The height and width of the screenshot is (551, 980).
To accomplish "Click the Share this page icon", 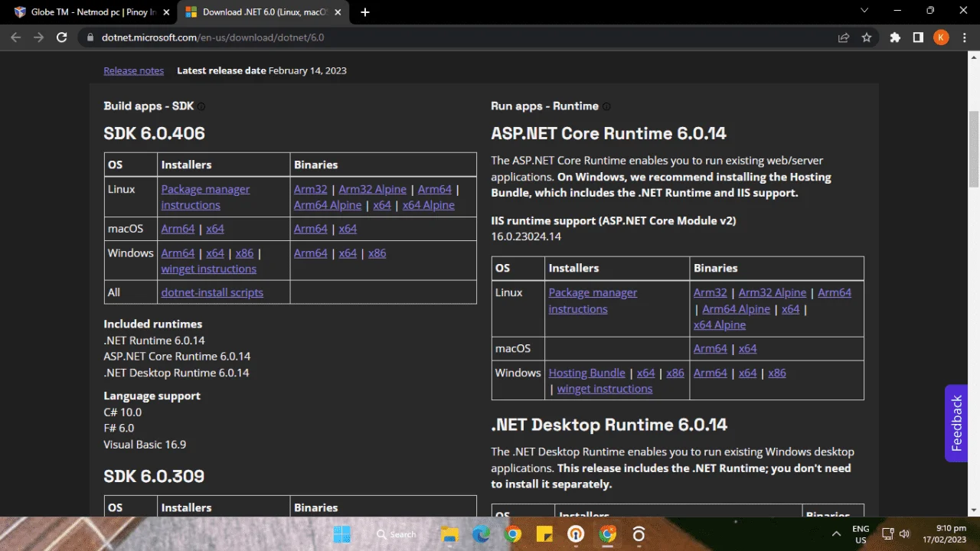I will pyautogui.click(x=844, y=37).
